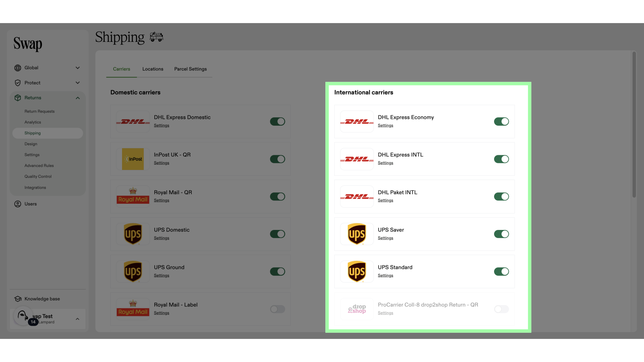Toggle the Royal Mail - QR carrier
Viewport: 644px width, 362px height.
[x=277, y=196]
